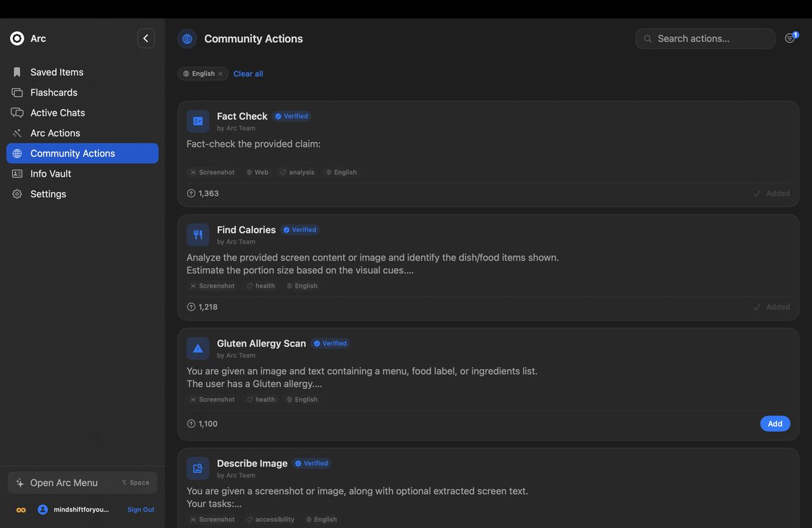Click the Verified badge on Describe Image
Screen dimensions: 812x528
(x=311, y=464)
